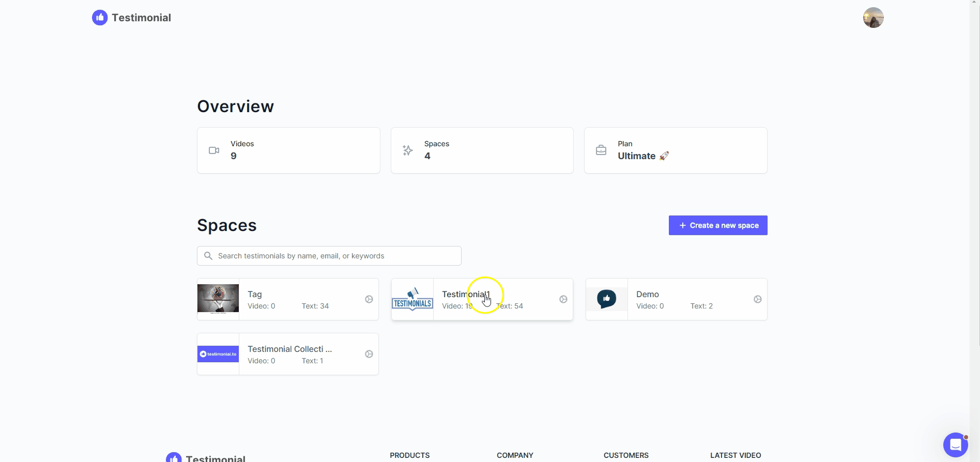Click Create a new space button
The height and width of the screenshot is (462, 980).
(x=718, y=225)
